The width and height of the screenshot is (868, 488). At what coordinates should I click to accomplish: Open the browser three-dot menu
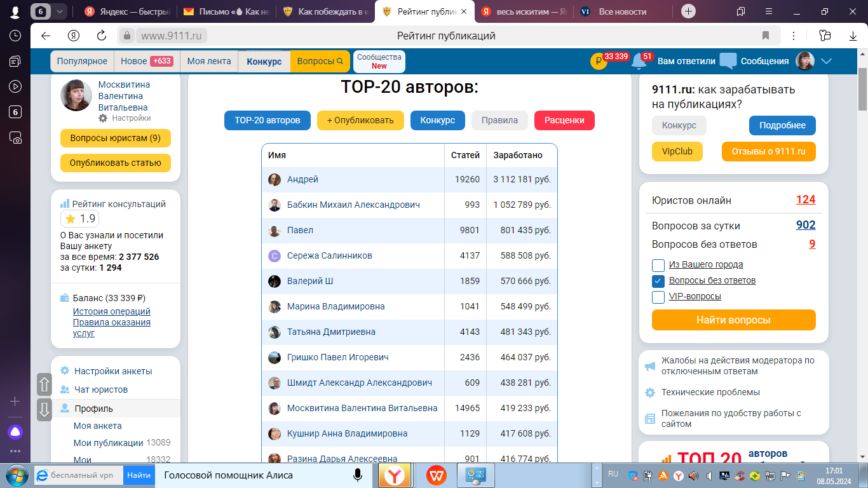(794, 36)
